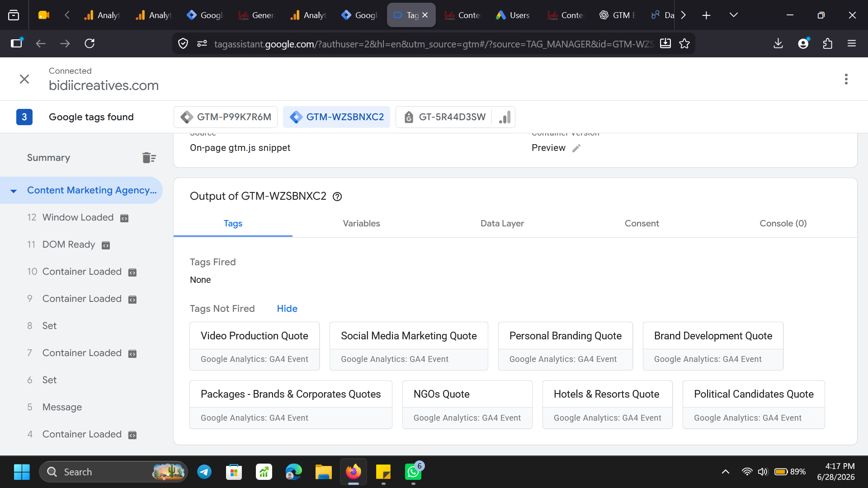Open GT-5R44D3SW analytics bar chart icon
The image size is (868, 488).
pyautogui.click(x=505, y=117)
